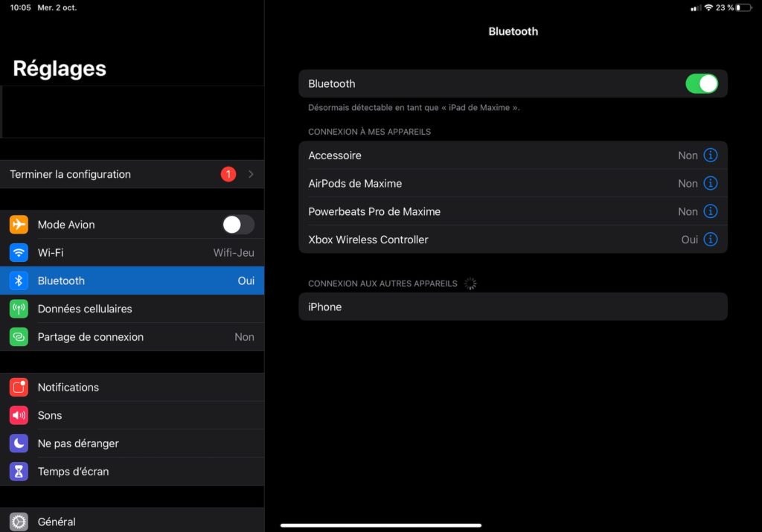Screen dimensions: 762x532
Task: Tap the Mer. 2 oct. date
Action: coord(57,7)
